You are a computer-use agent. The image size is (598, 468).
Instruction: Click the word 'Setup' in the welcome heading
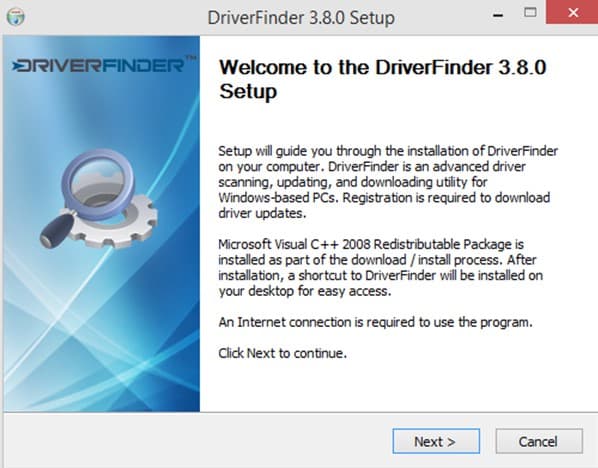click(x=248, y=92)
